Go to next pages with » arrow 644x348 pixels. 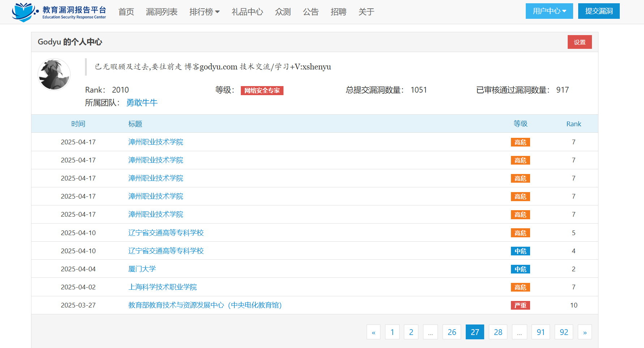(585, 332)
